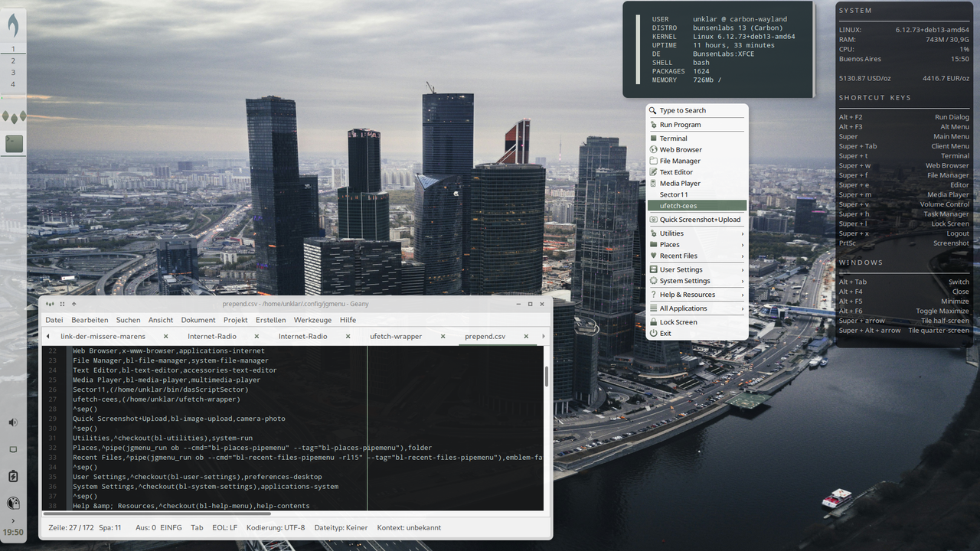Open the Dokument menu in Geany
The width and height of the screenshot is (980, 551).
tap(198, 320)
